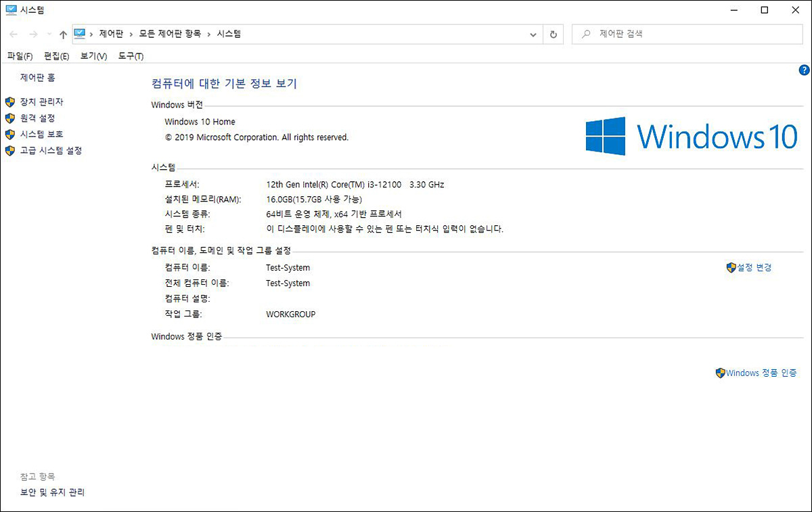The image size is (812, 512).
Task: Click the computer icon in the address bar
Action: point(80,34)
